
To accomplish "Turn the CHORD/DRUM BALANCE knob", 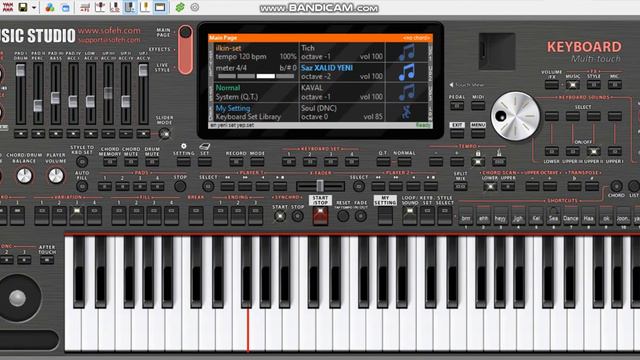I will point(24,176).
